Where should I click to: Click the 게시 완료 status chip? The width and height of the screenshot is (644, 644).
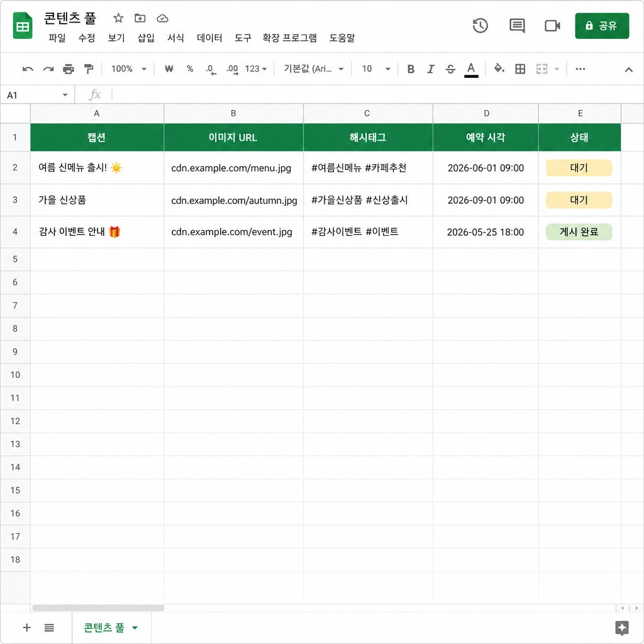tap(579, 232)
